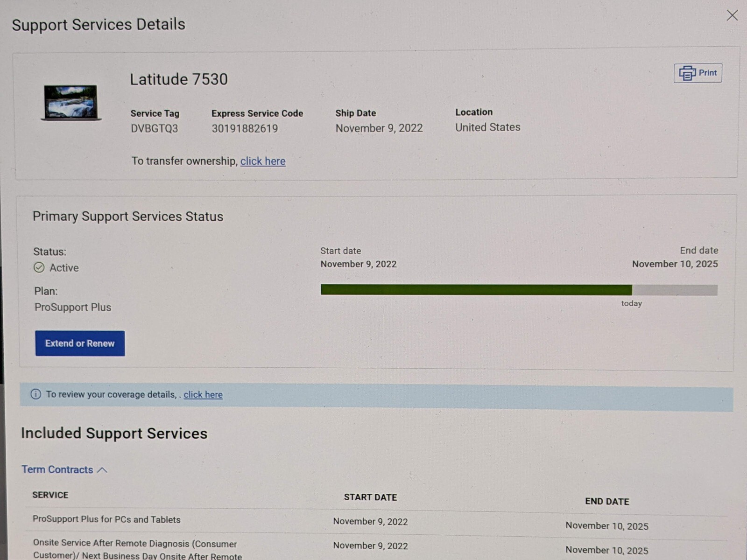The image size is (747, 560).
Task: Click the ProSupport Plus plan text
Action: click(73, 307)
